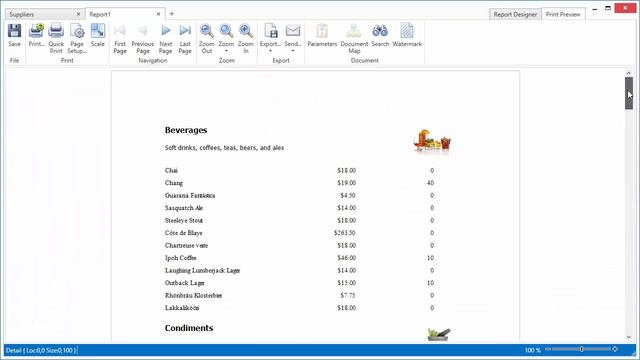Click the Condiments category heading
The height and width of the screenshot is (360, 640).
click(x=189, y=328)
